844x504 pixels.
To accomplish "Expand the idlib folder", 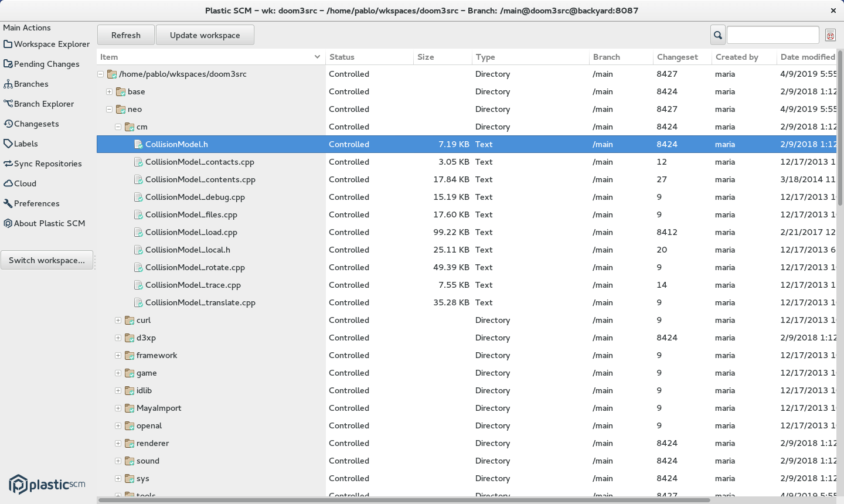I will 118,391.
